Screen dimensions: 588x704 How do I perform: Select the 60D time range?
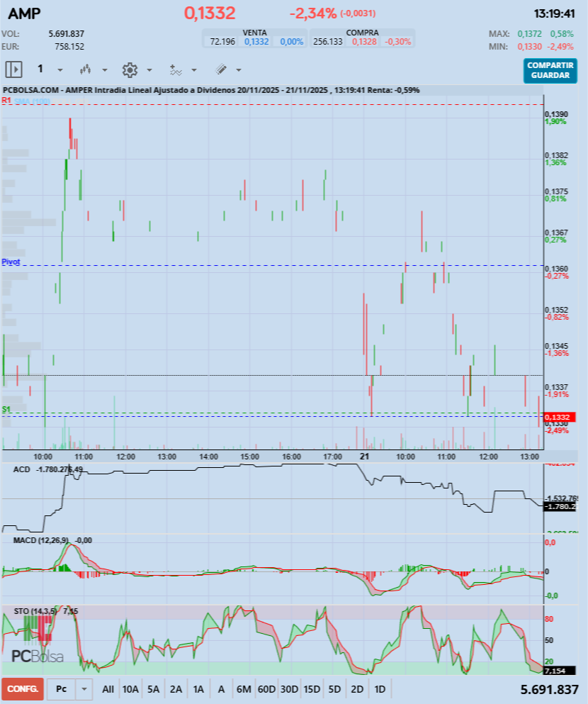266,688
